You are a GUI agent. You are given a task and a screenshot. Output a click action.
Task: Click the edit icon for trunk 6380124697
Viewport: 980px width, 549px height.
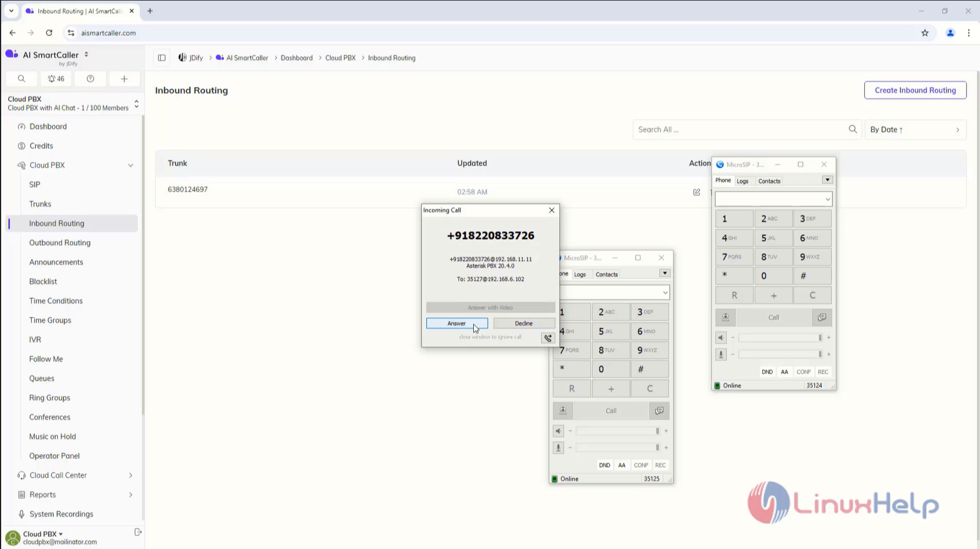(x=697, y=192)
